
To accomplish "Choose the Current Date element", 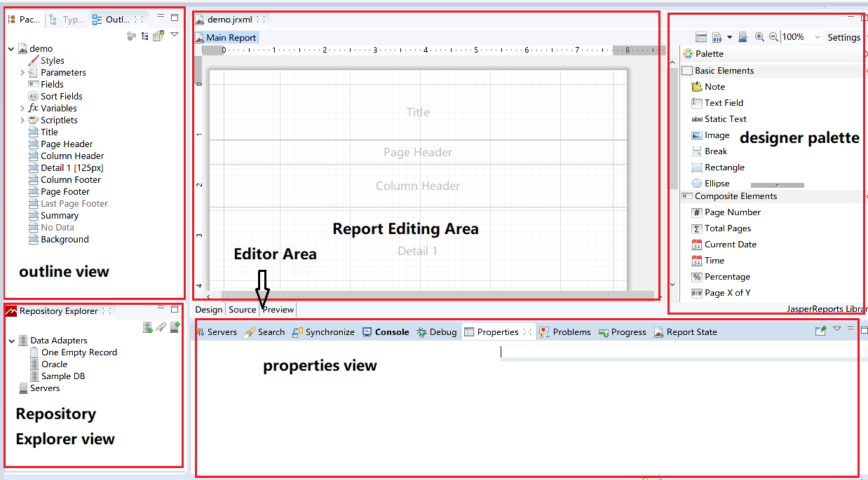I will 724,245.
